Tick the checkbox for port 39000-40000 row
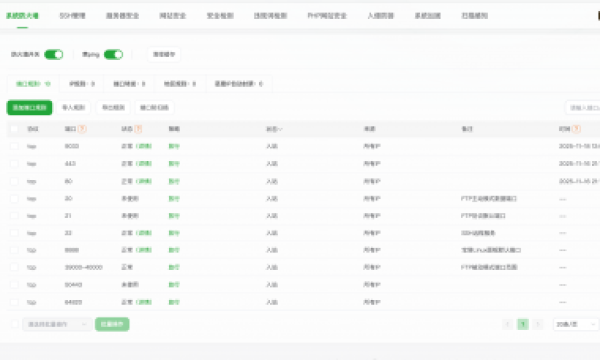600x360 pixels. coord(14,267)
